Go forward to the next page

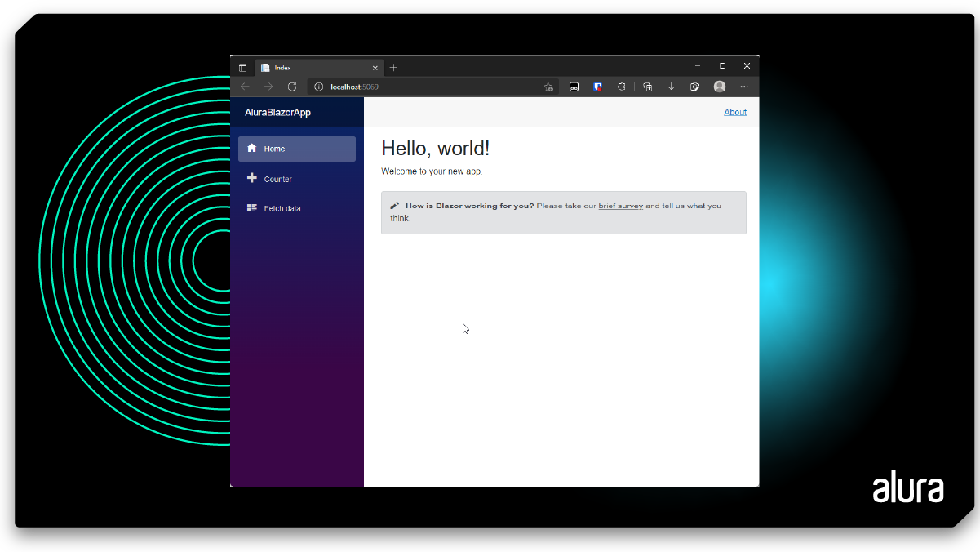click(x=268, y=87)
